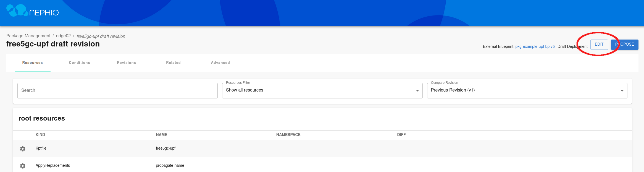
Task: Open the Compare Revision dropdown
Action: coord(527,90)
